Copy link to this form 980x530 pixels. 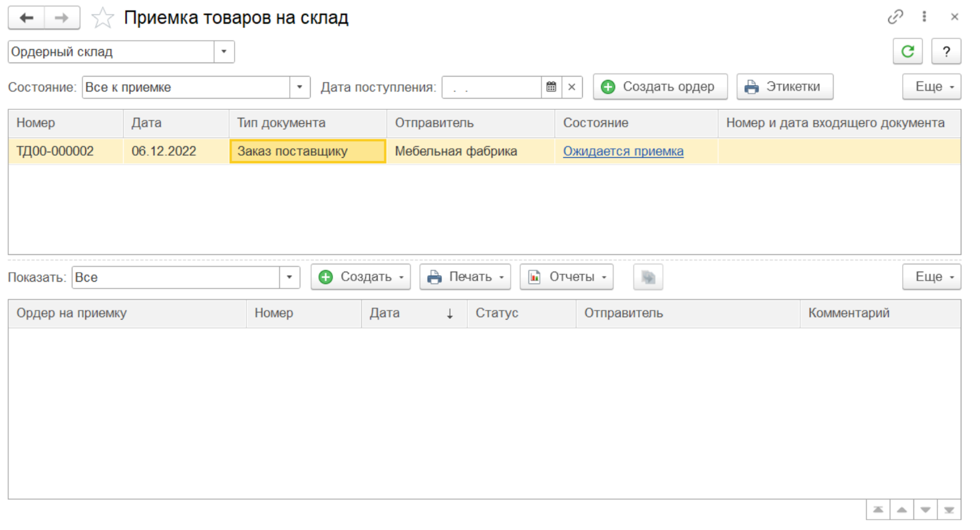pos(896,17)
